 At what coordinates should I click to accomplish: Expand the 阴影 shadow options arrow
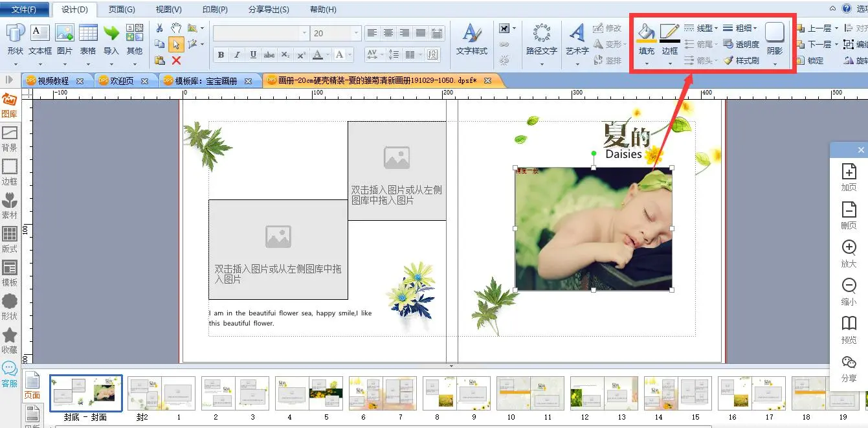pyautogui.click(x=775, y=63)
